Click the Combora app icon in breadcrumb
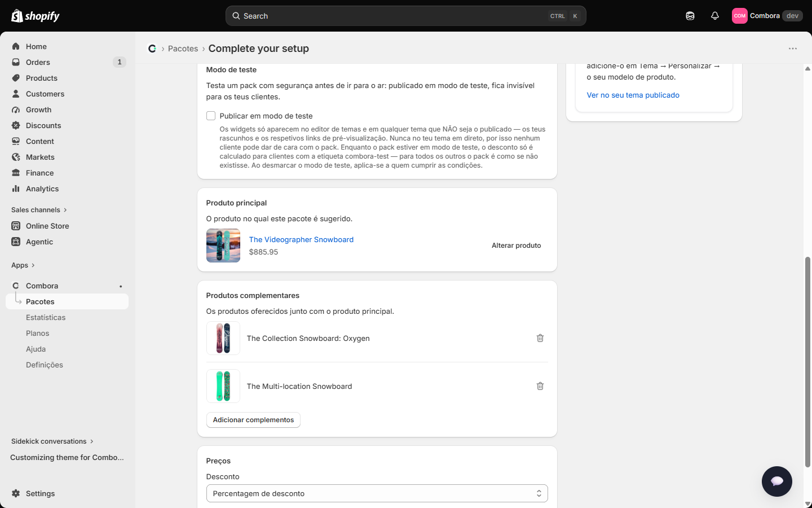Image resolution: width=812 pixels, height=508 pixels. (x=152, y=49)
